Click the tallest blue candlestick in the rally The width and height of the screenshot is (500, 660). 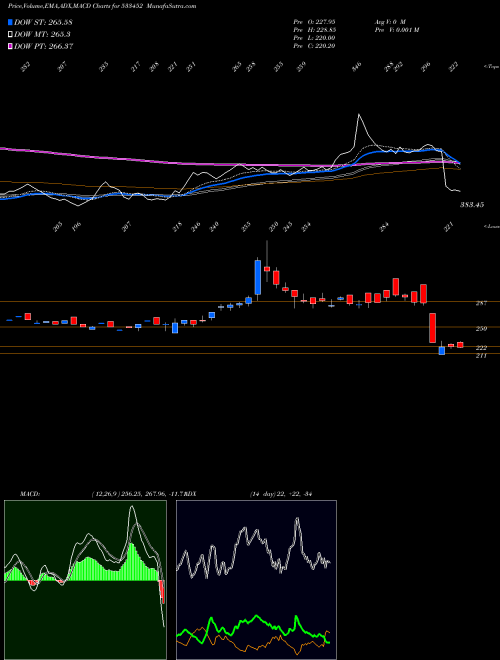258,277
